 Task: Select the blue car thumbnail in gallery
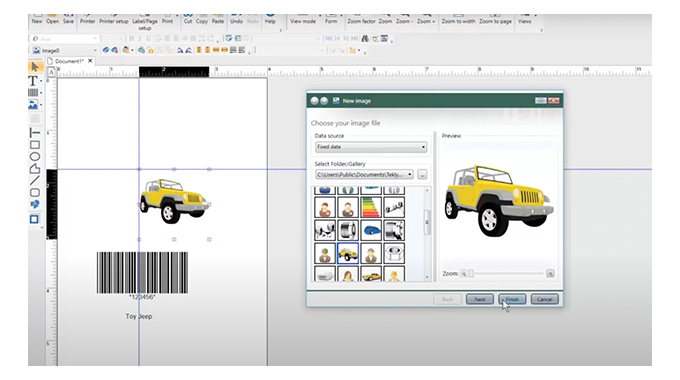371,230
